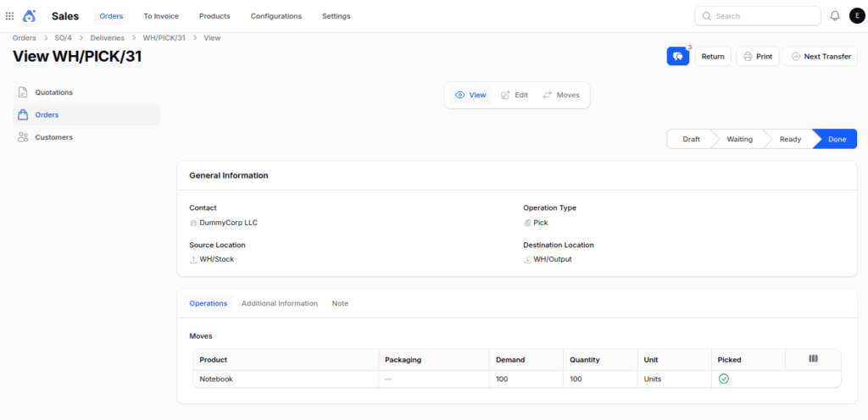Click the column settings icon in Moves table
The image size is (868, 420).
[x=813, y=359]
